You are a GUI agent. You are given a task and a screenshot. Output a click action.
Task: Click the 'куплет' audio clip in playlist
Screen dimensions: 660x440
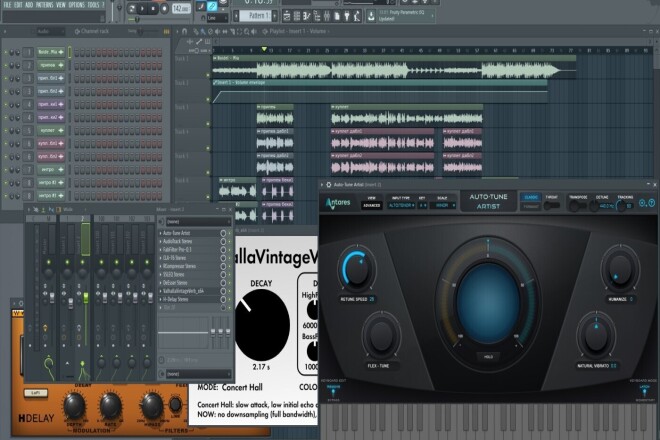(407, 115)
